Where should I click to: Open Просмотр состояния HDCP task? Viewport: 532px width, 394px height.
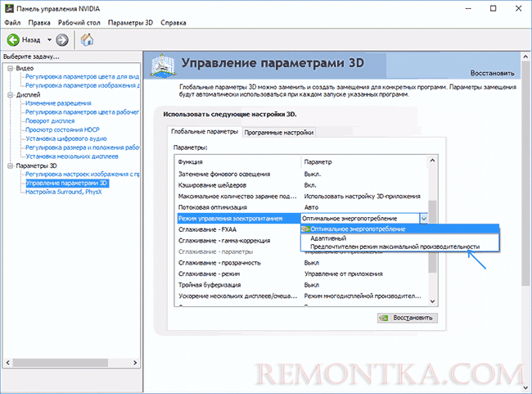pyautogui.click(x=62, y=129)
